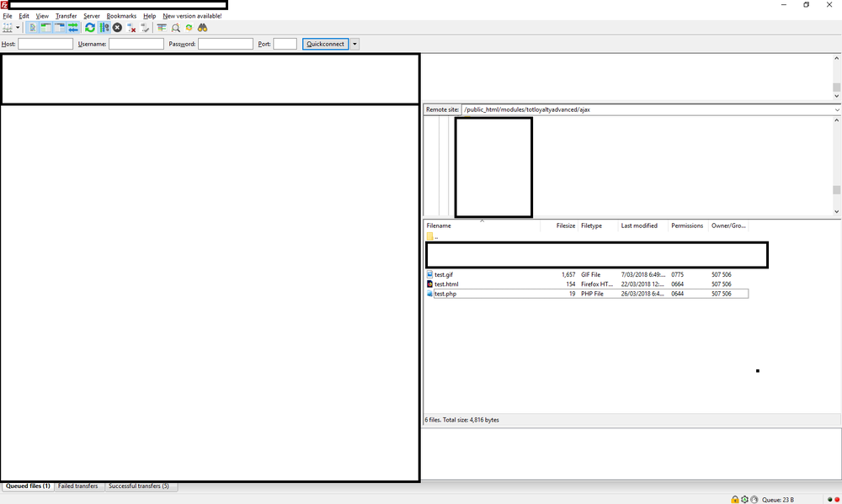Open the View menu
The image size is (842, 504).
tap(42, 16)
